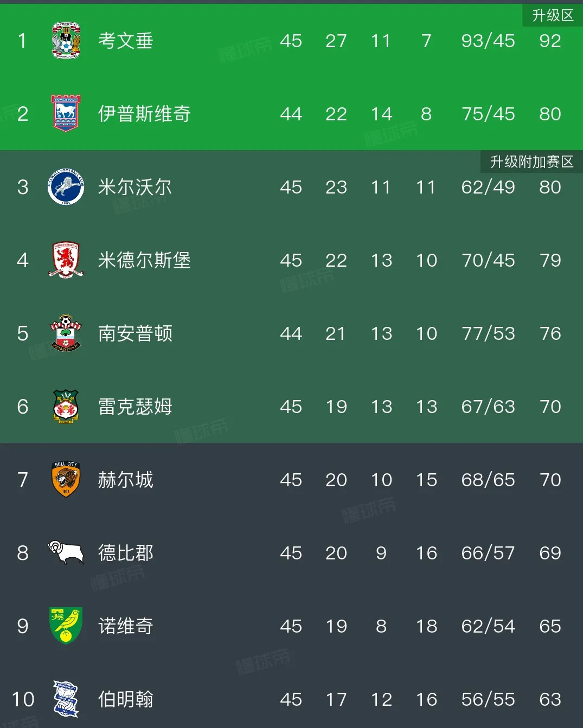The height and width of the screenshot is (728, 583).
Task: Open team name 南安普顿
Action: point(135,333)
